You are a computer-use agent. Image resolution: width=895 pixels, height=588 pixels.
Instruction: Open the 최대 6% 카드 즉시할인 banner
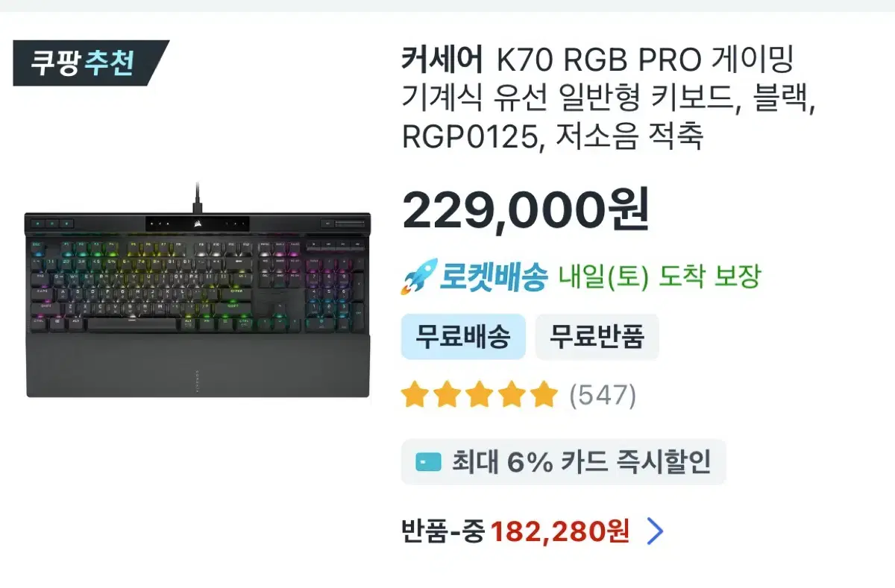click(564, 462)
